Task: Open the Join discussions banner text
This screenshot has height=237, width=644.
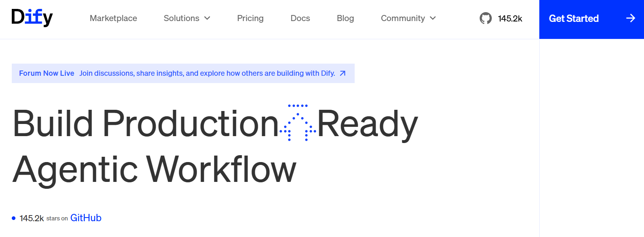Action: click(x=207, y=73)
